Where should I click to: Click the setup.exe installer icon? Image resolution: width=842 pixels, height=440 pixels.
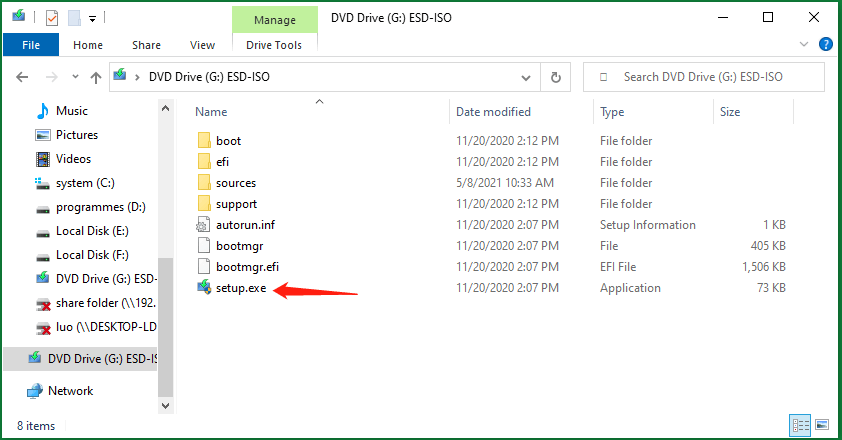point(204,288)
